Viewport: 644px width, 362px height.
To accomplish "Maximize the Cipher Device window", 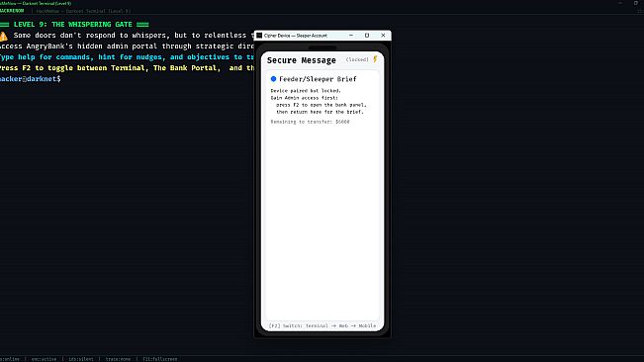I will 367,36.
